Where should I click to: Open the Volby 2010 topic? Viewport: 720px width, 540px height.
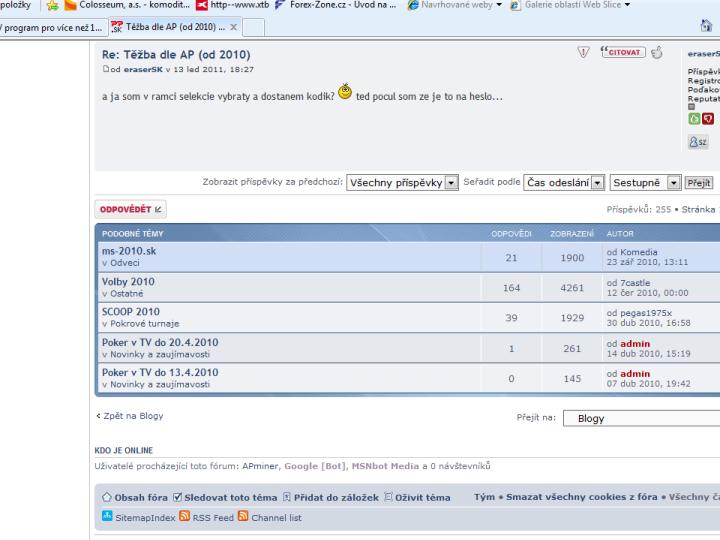(128, 281)
